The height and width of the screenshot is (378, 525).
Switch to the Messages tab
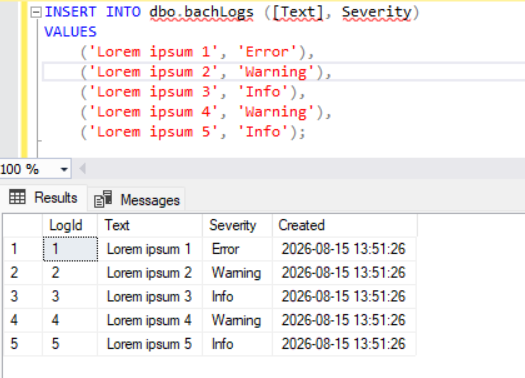coord(136,200)
